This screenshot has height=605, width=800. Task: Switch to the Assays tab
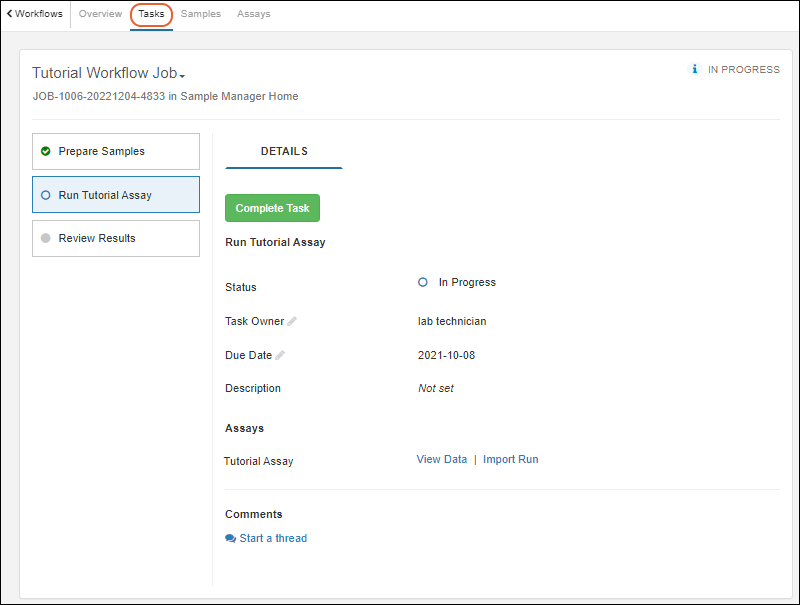(253, 14)
